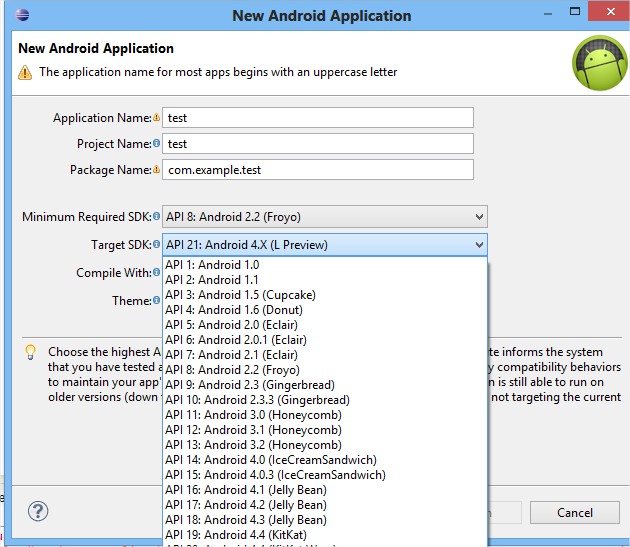
Task: Click info icon beside Target SDK
Action: [x=156, y=244]
